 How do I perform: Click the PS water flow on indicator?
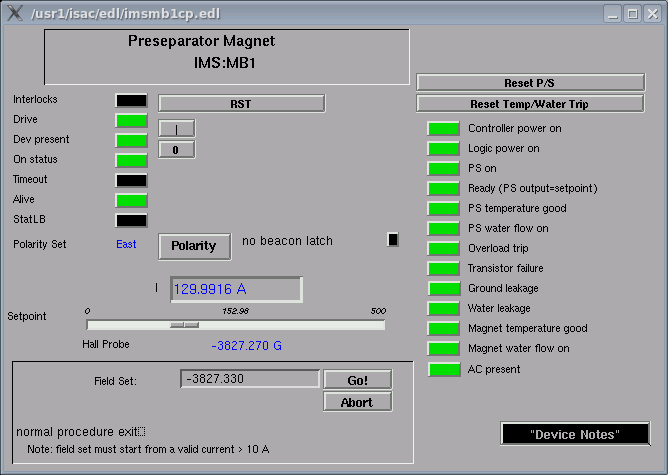[443, 228]
